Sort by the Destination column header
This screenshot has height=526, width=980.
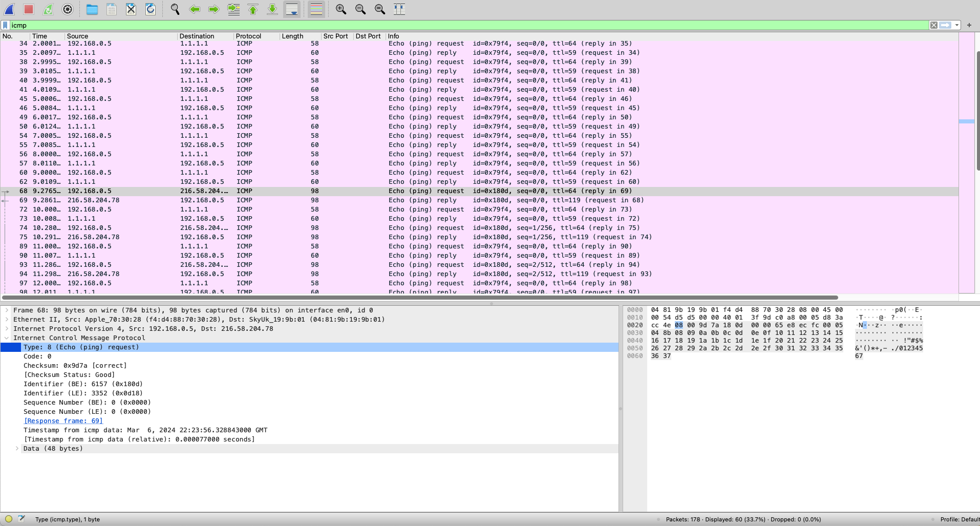205,36
